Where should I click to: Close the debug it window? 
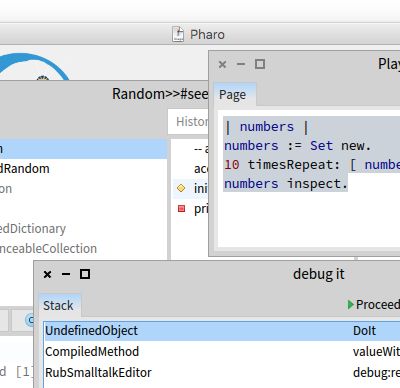[x=48, y=274]
